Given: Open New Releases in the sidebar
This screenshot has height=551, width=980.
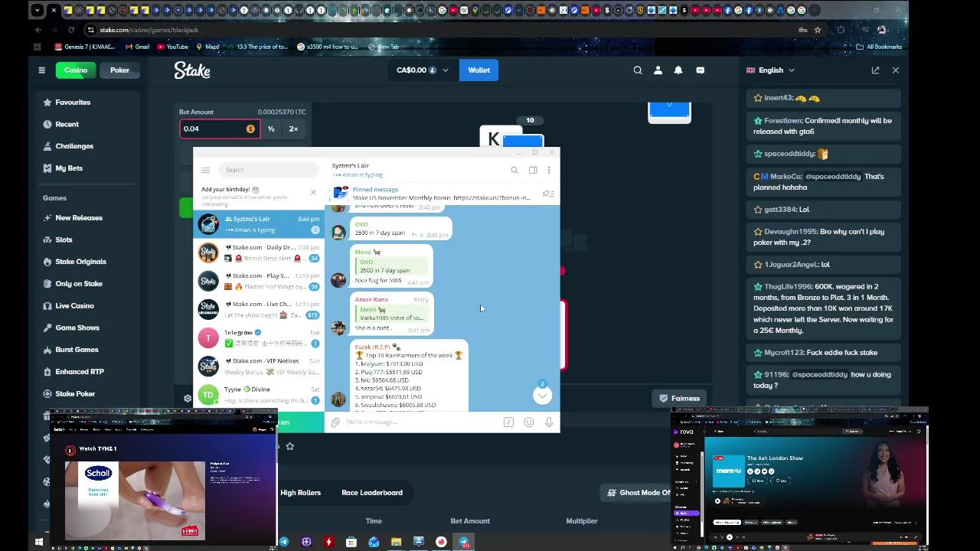Looking at the screenshot, I should point(78,218).
